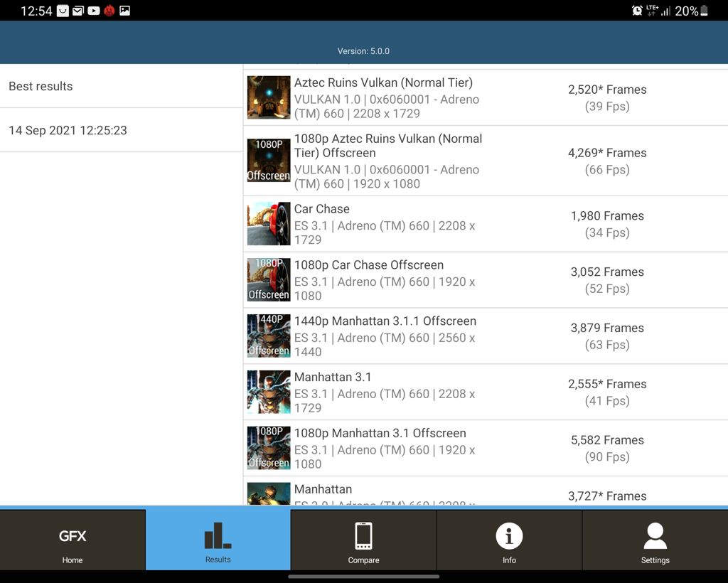Tap the 5,582 Frames score
The width and height of the screenshot is (728, 583).
click(x=607, y=440)
